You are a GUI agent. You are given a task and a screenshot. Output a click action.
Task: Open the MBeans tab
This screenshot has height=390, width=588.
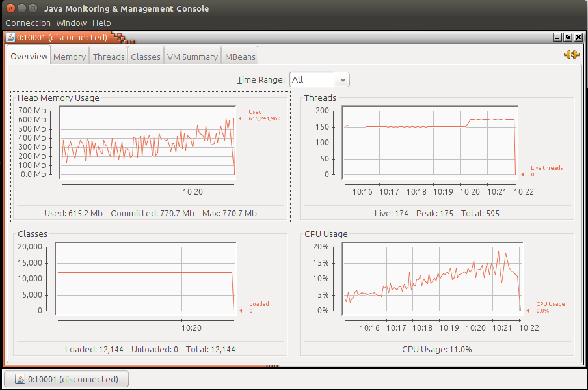click(x=240, y=57)
